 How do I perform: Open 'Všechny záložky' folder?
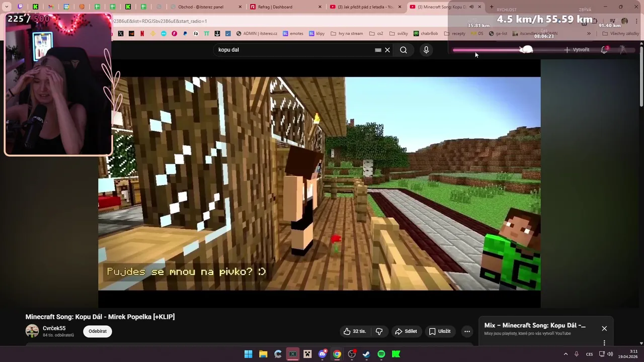click(x=620, y=34)
